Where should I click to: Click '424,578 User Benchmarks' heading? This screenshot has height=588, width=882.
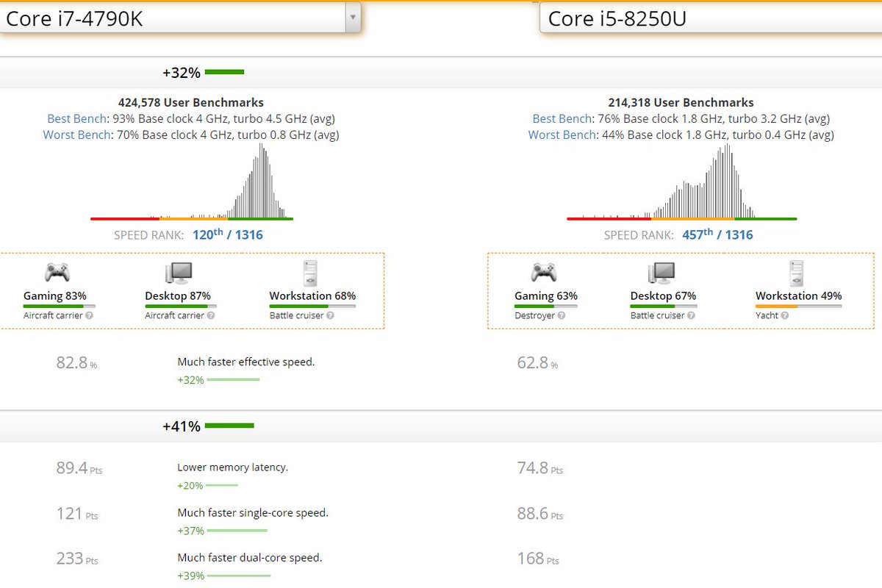coord(191,103)
